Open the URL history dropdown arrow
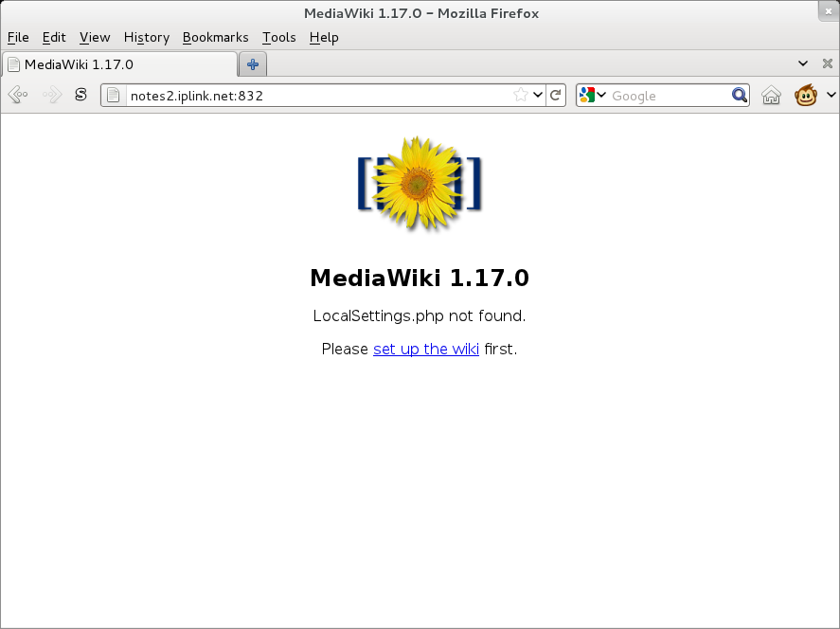This screenshot has height=629, width=840. pos(538,96)
